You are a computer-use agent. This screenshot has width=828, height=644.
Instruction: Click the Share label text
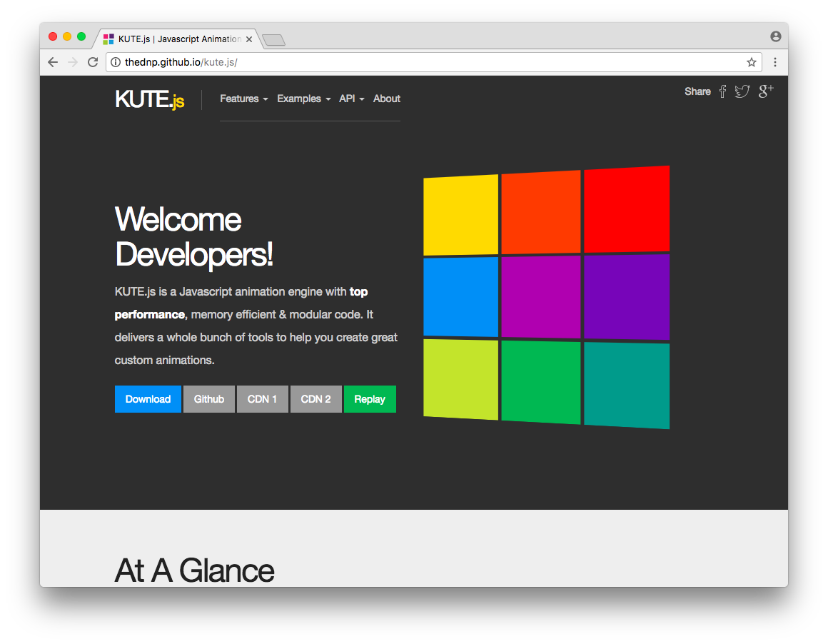click(697, 91)
